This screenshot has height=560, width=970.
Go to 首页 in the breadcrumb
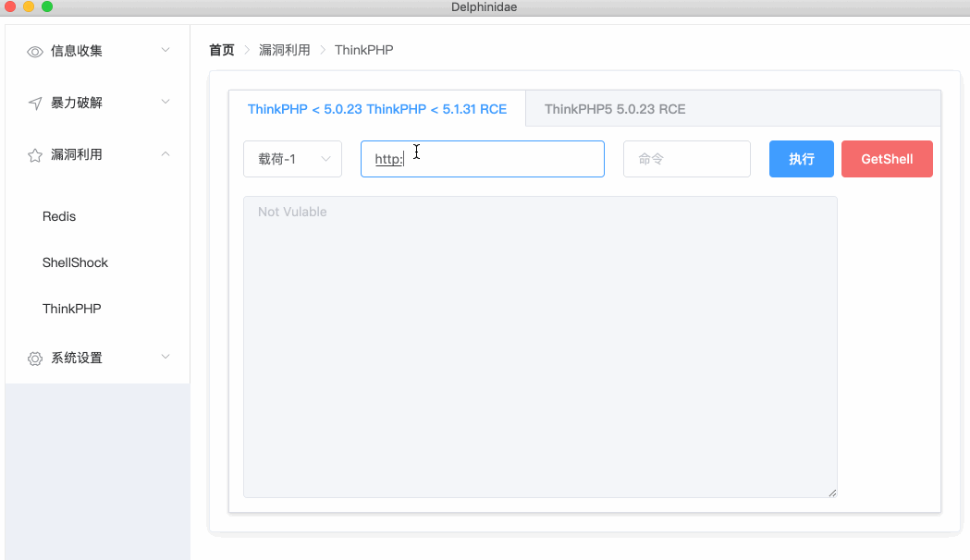(x=222, y=50)
